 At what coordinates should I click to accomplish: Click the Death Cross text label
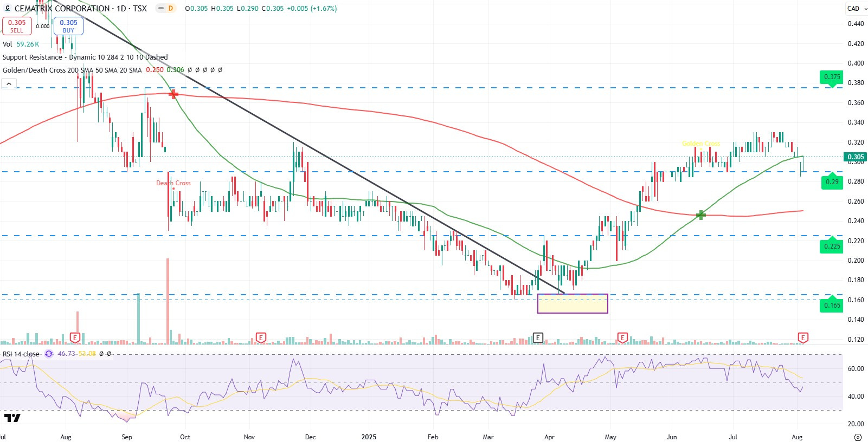173,183
